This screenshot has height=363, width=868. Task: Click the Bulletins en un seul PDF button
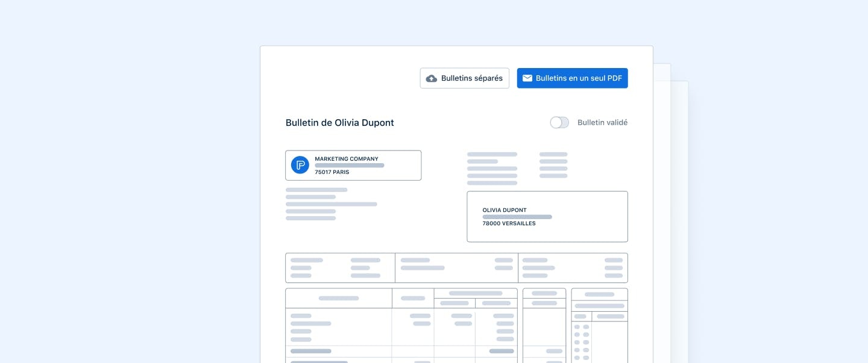click(x=572, y=78)
